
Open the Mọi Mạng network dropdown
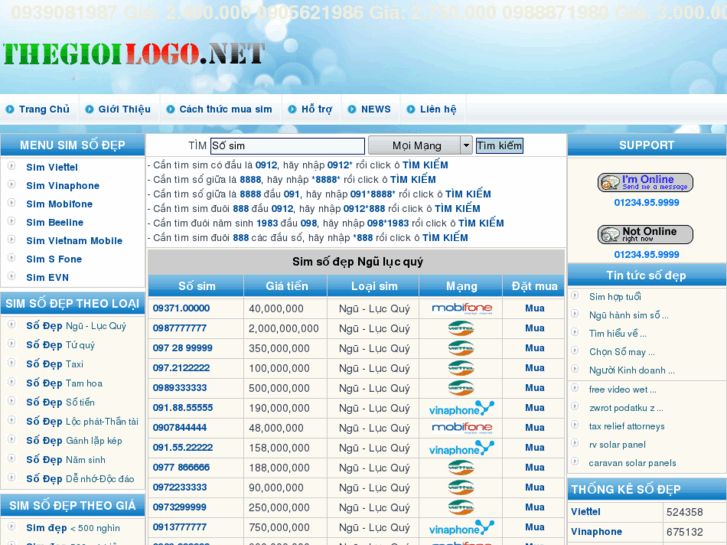click(x=420, y=146)
